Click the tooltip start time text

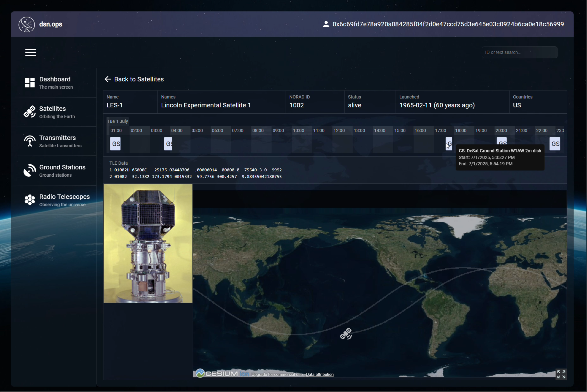pos(486,158)
